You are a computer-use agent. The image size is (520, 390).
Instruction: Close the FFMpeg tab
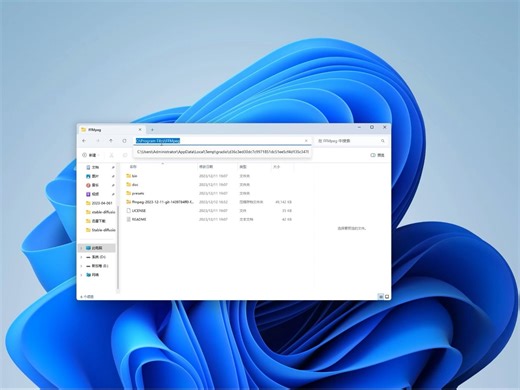point(140,130)
